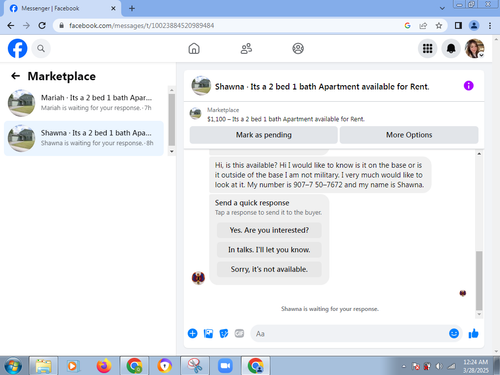Open Google lens icon in address bar
Screen dimensions: 500x375
click(407, 26)
